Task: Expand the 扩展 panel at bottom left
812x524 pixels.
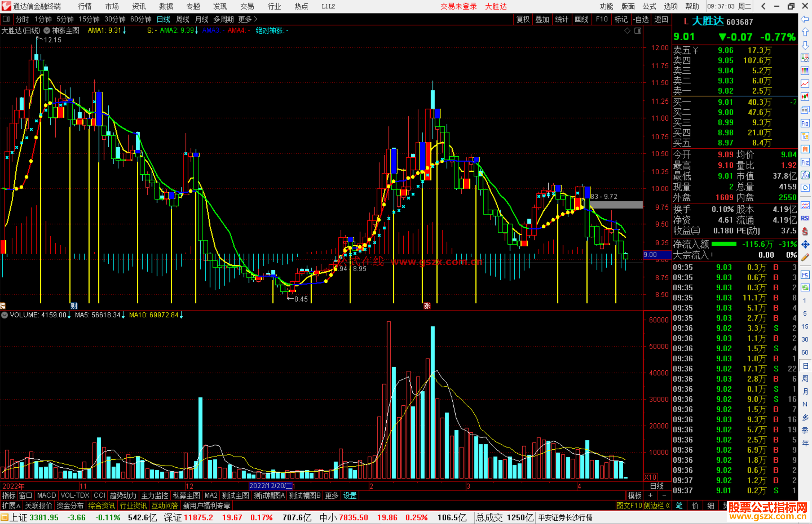Action: 11,506
